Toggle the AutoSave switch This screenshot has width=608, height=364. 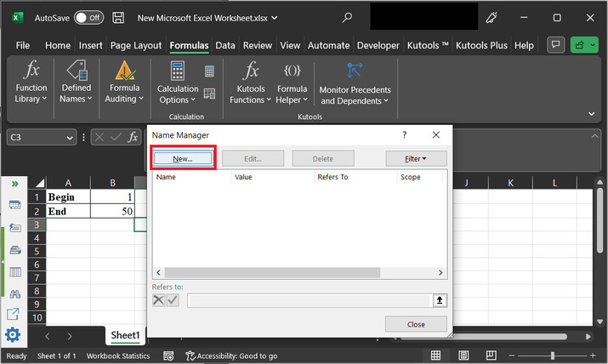pyautogui.click(x=89, y=17)
